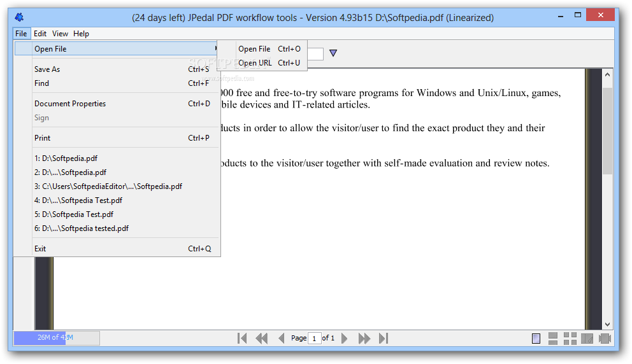Click the vertical scrollbar down arrow

607,324
